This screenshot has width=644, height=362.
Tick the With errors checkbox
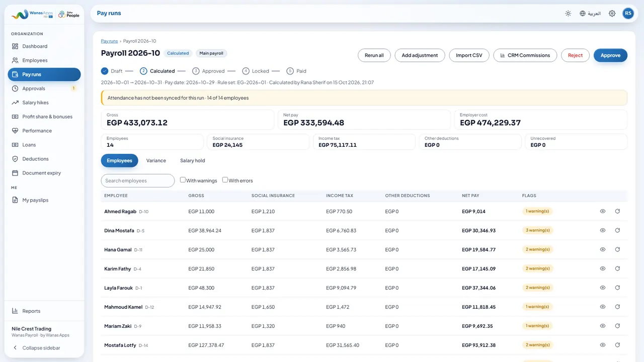tap(225, 180)
